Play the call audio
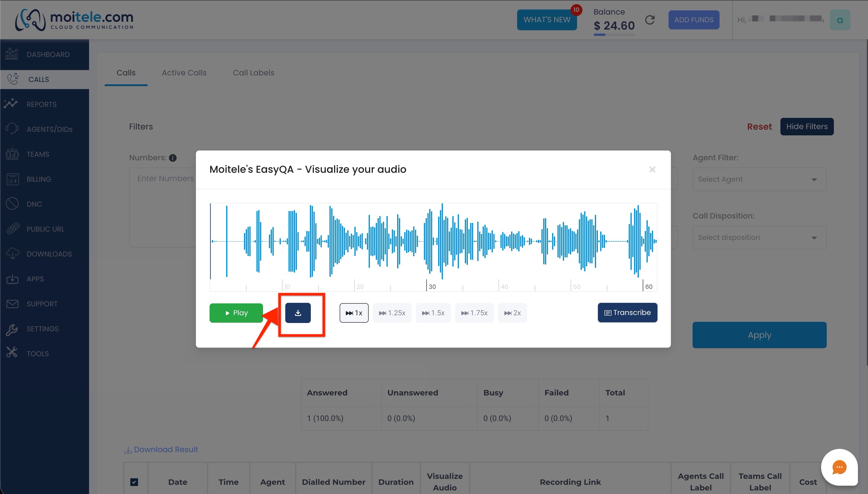This screenshot has height=494, width=868. 236,313
